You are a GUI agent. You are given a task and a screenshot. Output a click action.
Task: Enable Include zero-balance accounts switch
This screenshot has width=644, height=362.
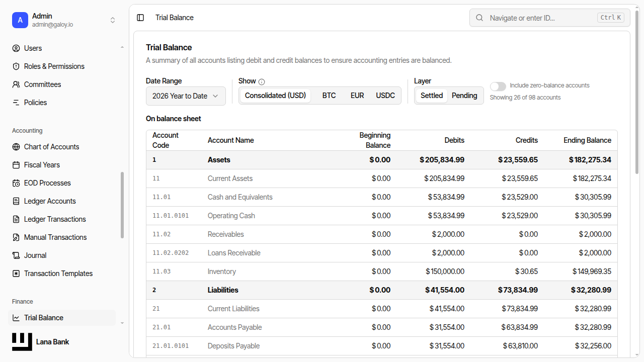[x=498, y=86]
